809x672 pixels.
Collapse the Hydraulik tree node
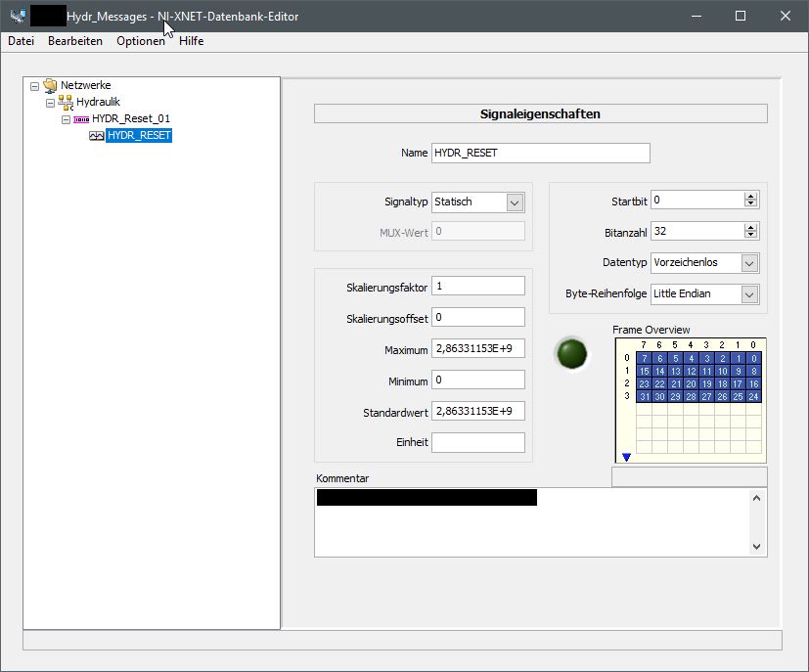[51, 103]
